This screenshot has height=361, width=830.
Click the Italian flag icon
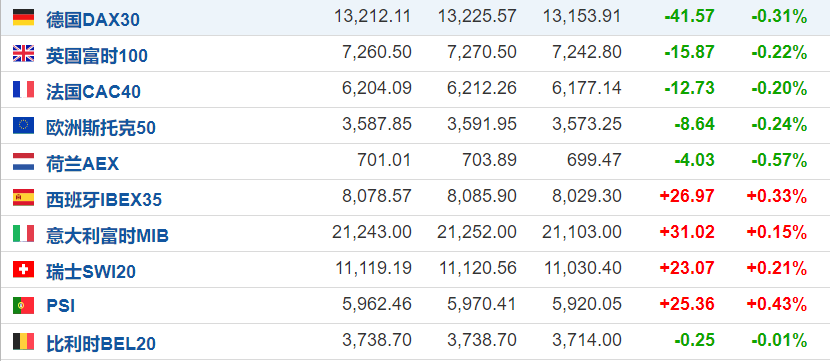24,233
